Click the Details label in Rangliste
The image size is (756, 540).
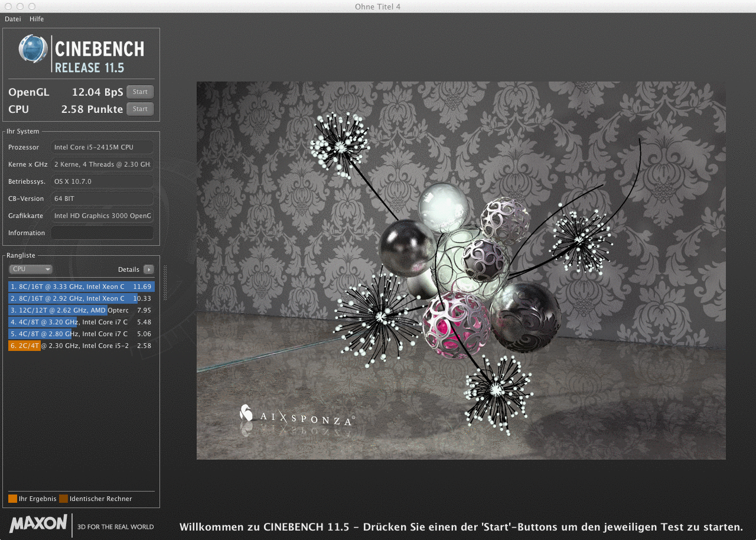coord(129,269)
